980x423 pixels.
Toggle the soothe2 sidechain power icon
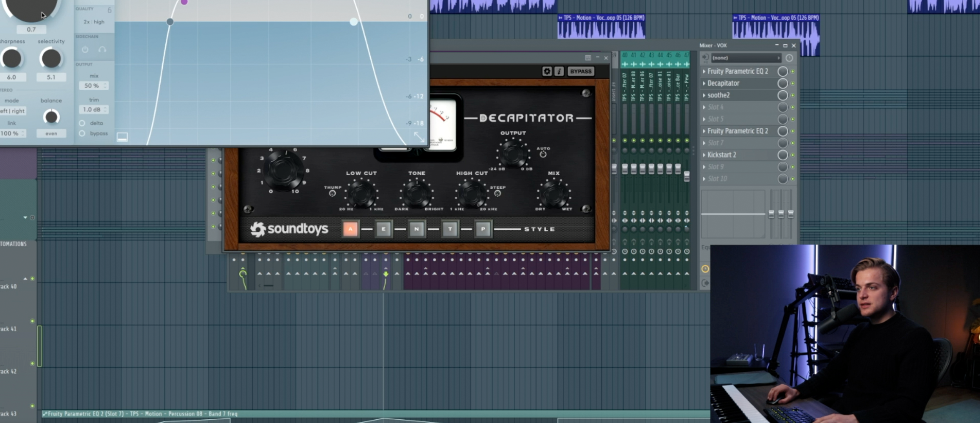click(85, 50)
